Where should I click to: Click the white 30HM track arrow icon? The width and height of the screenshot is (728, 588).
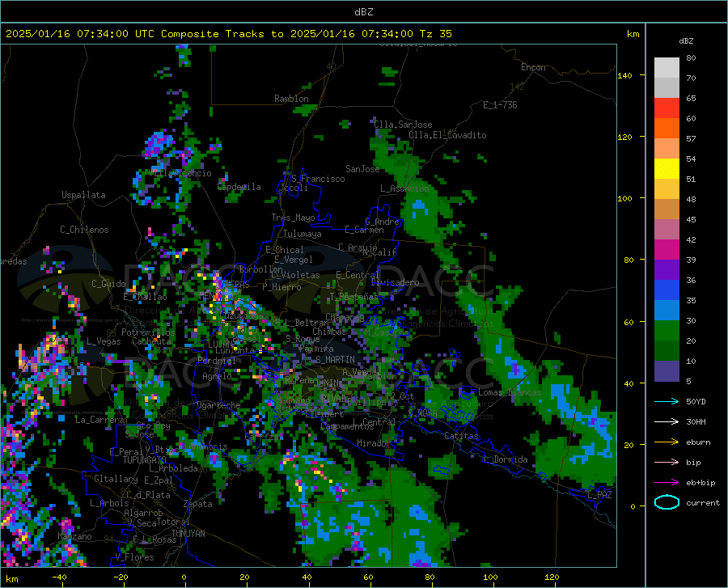tap(667, 422)
